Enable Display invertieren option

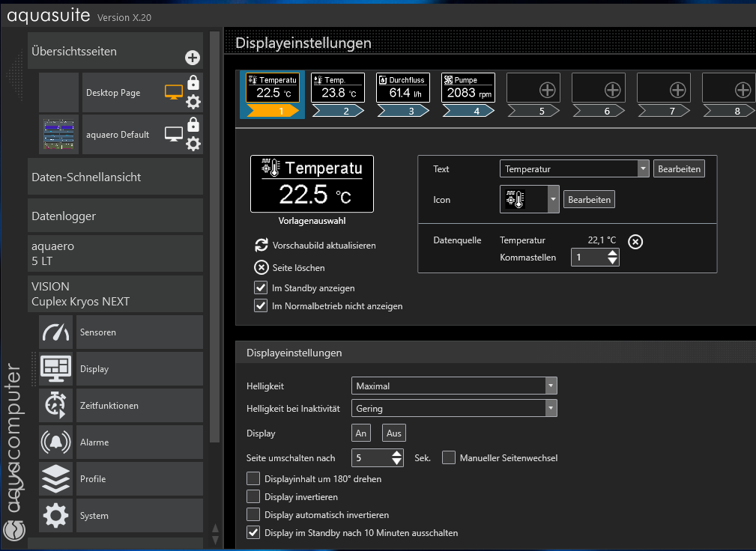(x=253, y=496)
